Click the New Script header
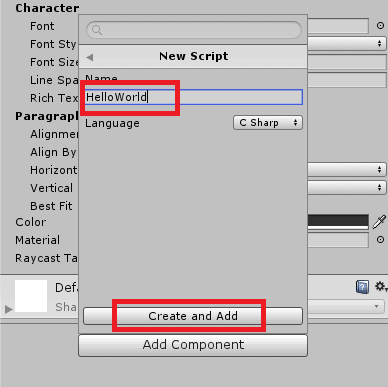The height and width of the screenshot is (387, 388). click(x=193, y=56)
